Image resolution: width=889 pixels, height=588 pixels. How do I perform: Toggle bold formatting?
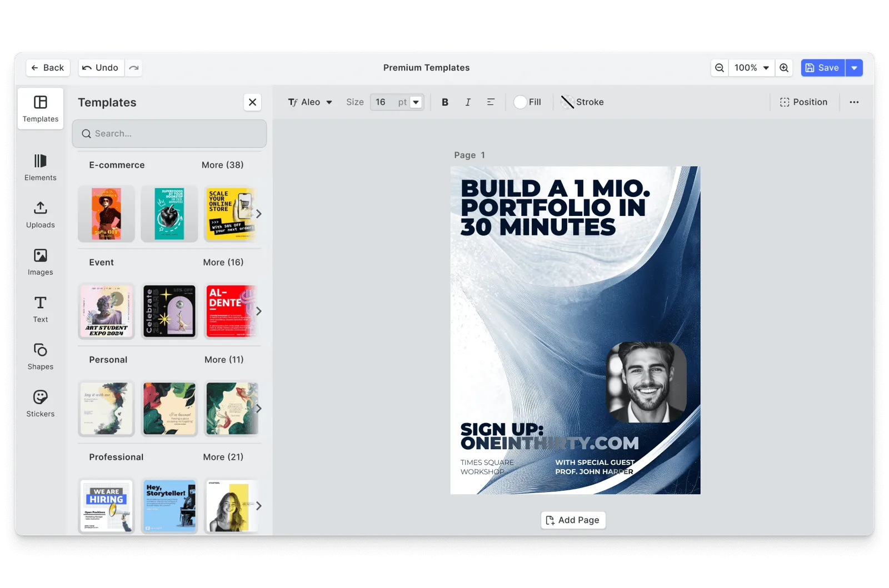pos(444,102)
